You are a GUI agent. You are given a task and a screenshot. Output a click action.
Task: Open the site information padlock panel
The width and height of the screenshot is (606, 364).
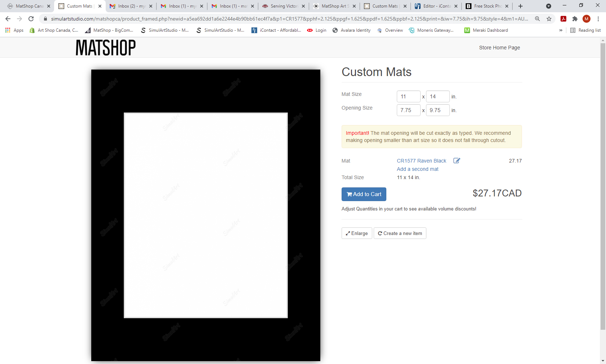[45, 19]
